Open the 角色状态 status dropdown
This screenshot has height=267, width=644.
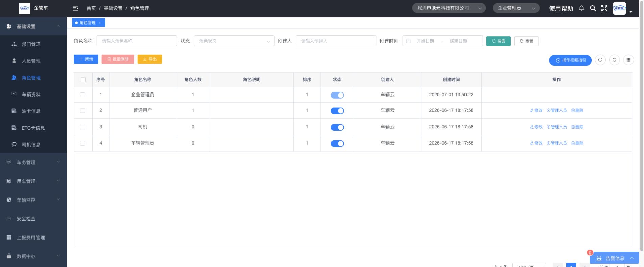click(x=234, y=41)
